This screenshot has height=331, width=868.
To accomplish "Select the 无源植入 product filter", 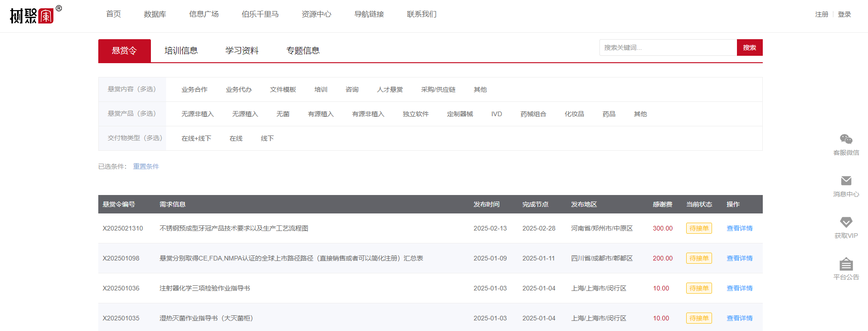I will click(x=245, y=114).
